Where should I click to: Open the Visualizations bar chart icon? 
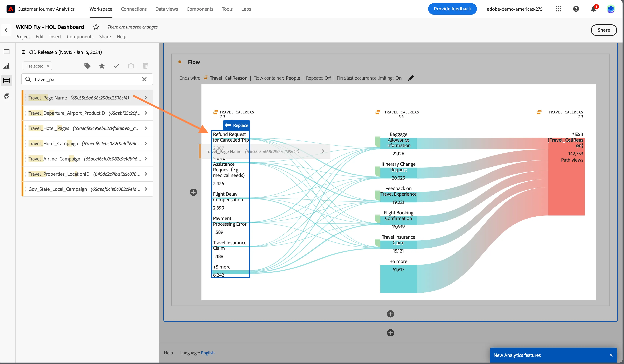7,66
